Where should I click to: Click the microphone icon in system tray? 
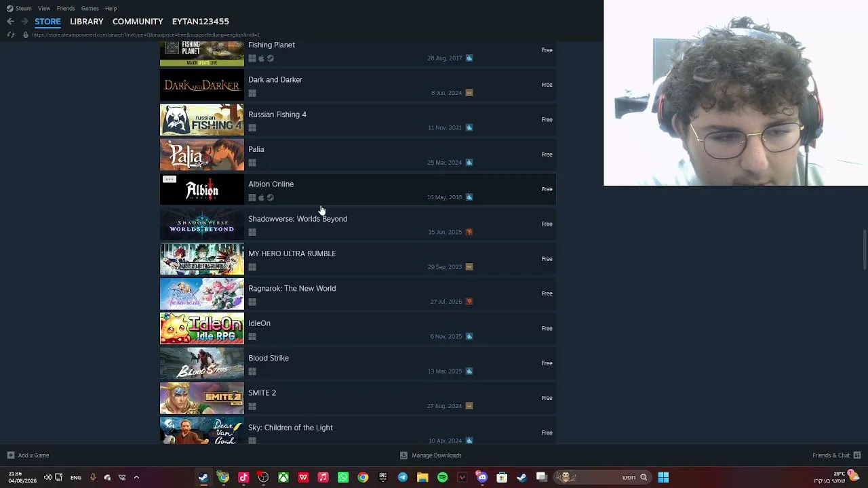(x=93, y=477)
